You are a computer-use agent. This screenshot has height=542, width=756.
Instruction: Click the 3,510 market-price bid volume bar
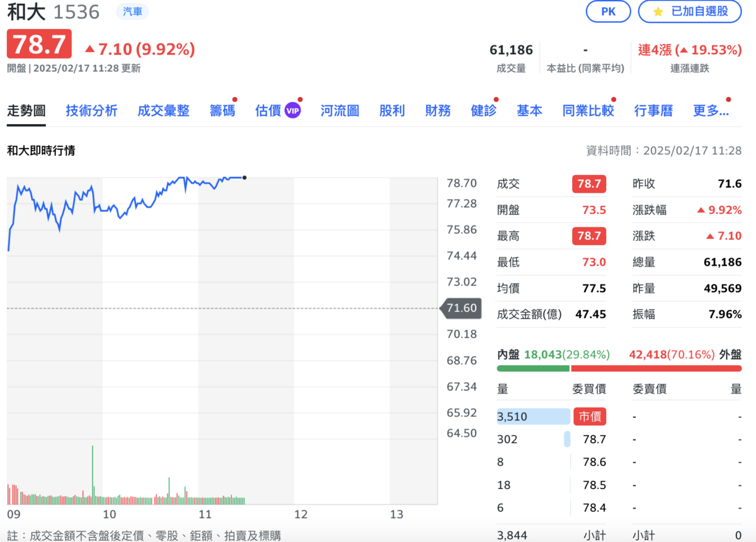533,416
